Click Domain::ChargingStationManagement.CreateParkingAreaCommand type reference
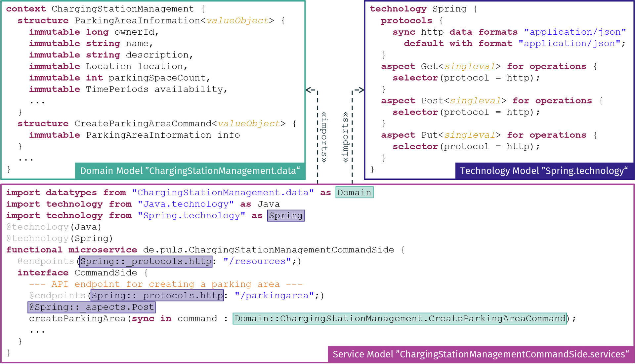Viewport: 635px width, 364px height. click(400, 318)
